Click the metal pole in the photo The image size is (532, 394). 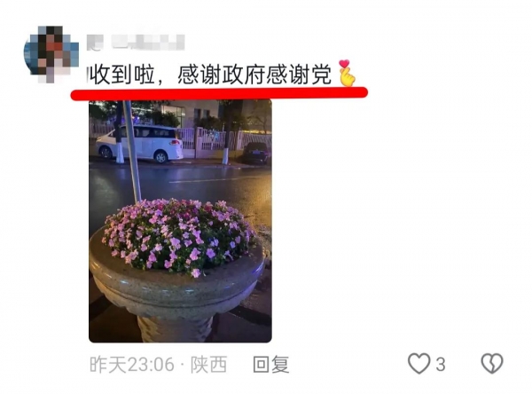(132, 151)
